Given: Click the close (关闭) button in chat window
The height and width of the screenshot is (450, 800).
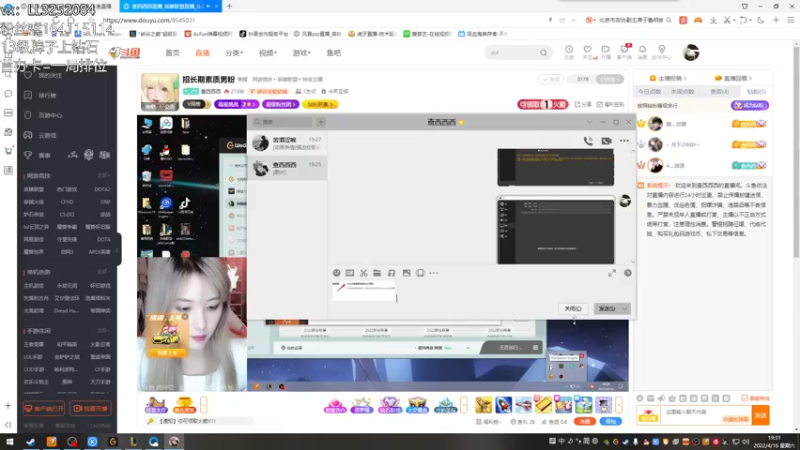Looking at the screenshot, I should [x=573, y=309].
